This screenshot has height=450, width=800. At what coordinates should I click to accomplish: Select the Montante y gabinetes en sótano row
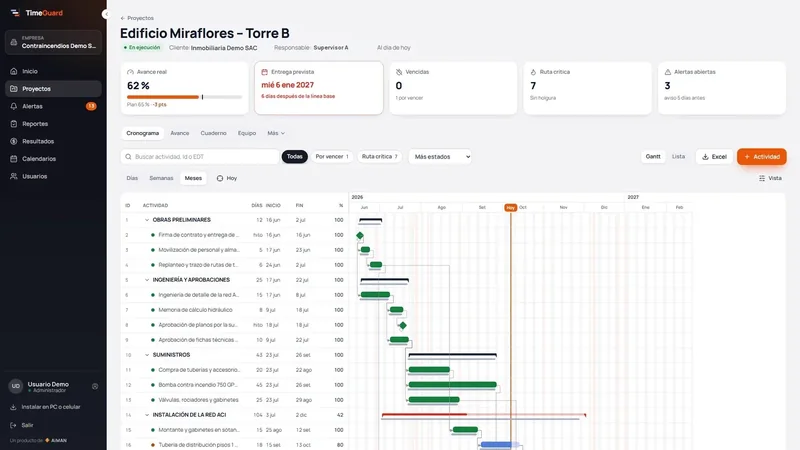point(235,430)
